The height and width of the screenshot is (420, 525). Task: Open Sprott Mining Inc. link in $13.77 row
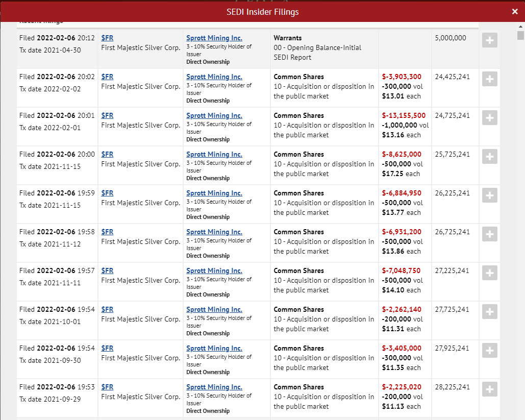tap(214, 193)
